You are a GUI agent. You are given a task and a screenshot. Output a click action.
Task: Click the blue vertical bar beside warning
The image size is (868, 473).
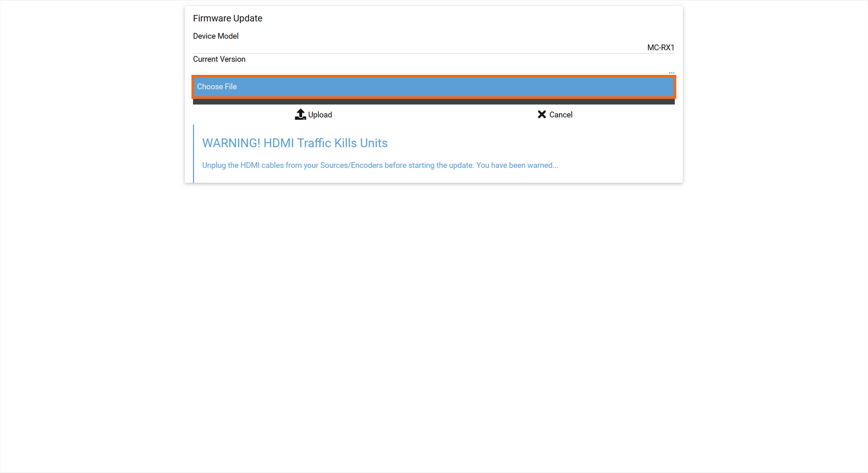tap(193, 153)
